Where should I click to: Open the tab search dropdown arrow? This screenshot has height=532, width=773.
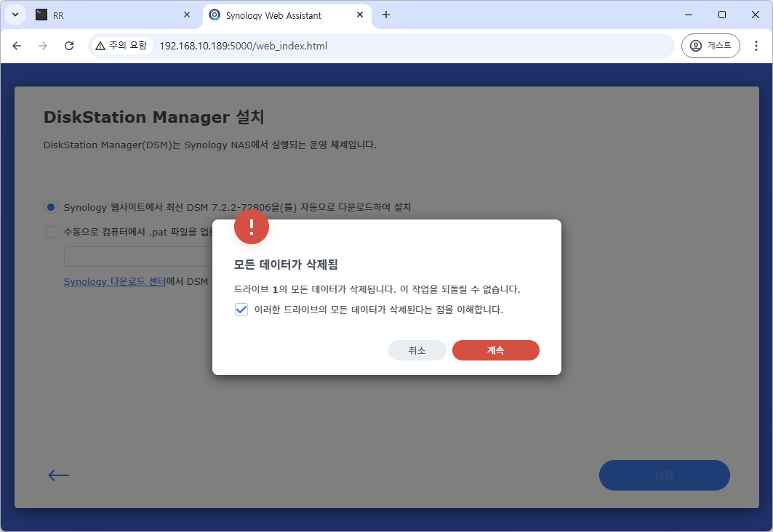click(x=15, y=15)
